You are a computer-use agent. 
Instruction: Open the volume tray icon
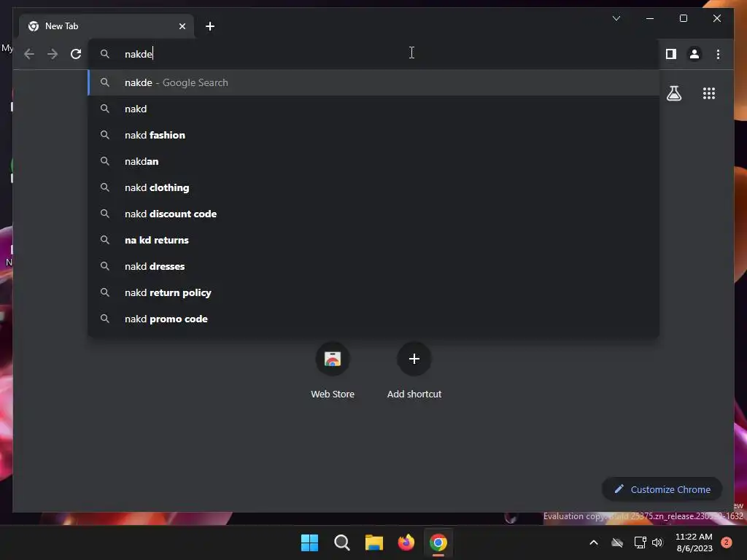tap(657, 542)
